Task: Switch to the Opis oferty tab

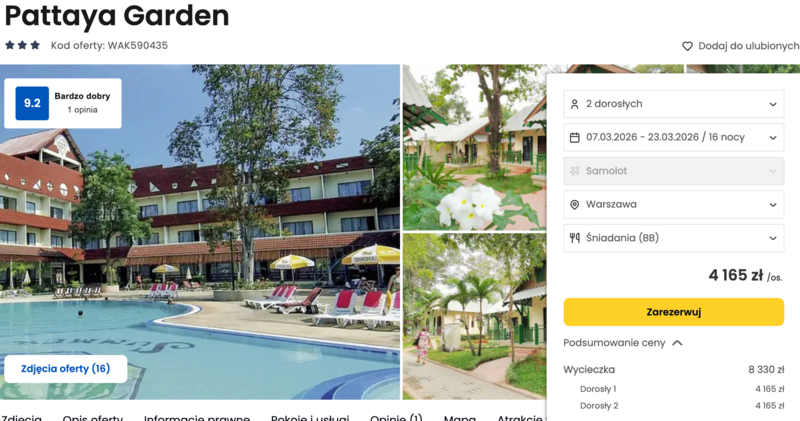Action: pyautogui.click(x=93, y=417)
